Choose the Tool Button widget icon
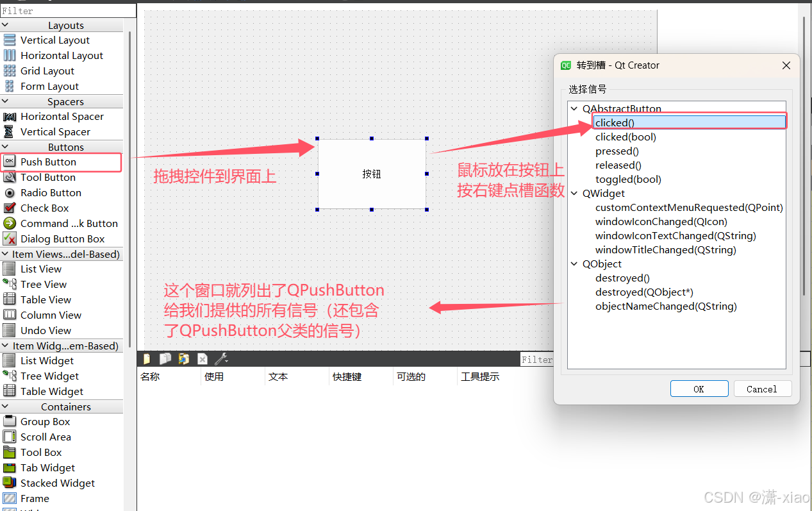Screen dimensions: 812x511 click(x=10, y=177)
